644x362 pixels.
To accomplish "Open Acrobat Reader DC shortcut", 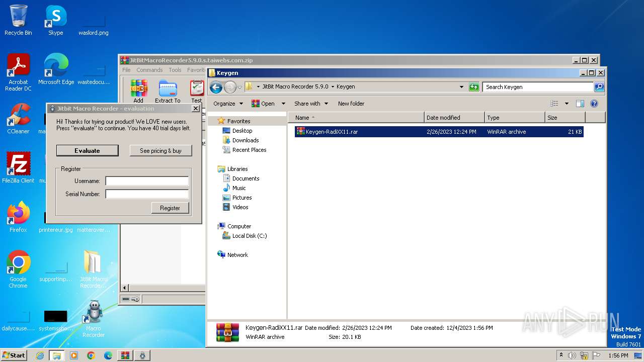I will (18, 72).
